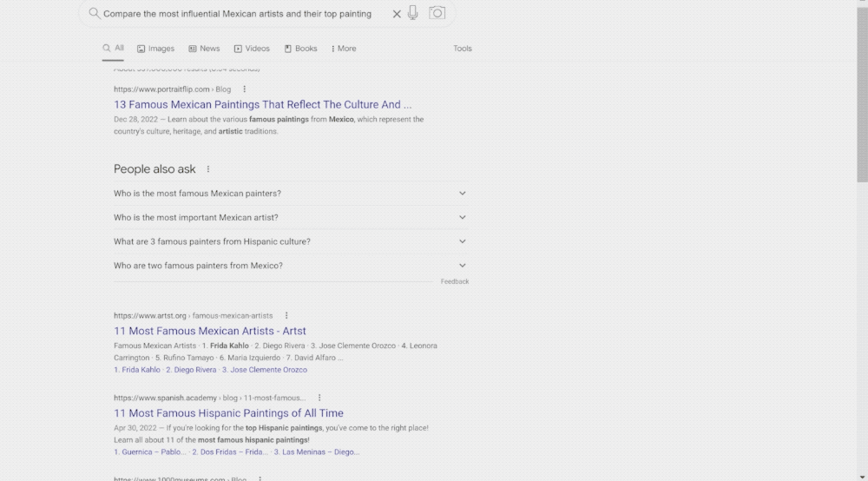The height and width of the screenshot is (481, 868).
Task: Expand "Who are two famous painters from Mexico?"
Action: [x=291, y=266]
